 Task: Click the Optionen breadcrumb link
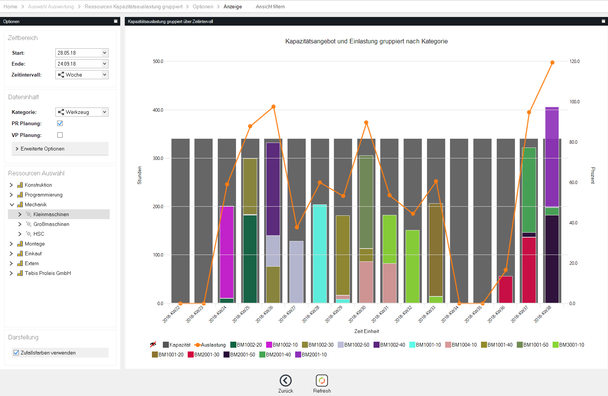point(203,7)
